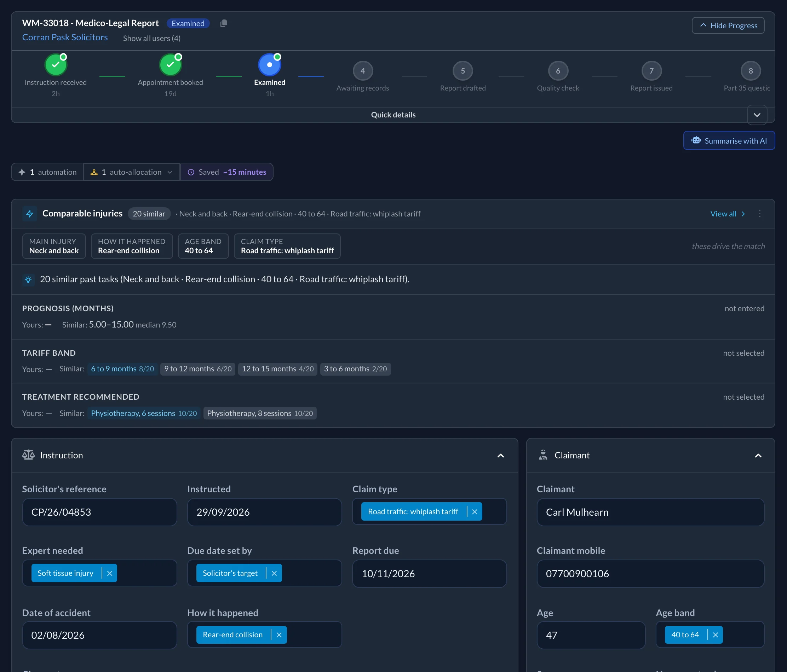Select step 4 Awaiting records
The height and width of the screenshot is (672, 787).
click(363, 71)
